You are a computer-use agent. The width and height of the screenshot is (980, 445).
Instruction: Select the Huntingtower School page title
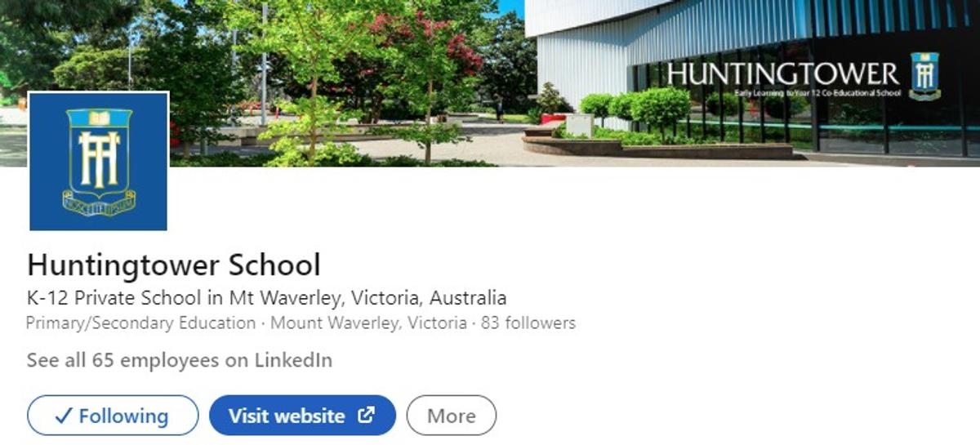pyautogui.click(x=173, y=265)
